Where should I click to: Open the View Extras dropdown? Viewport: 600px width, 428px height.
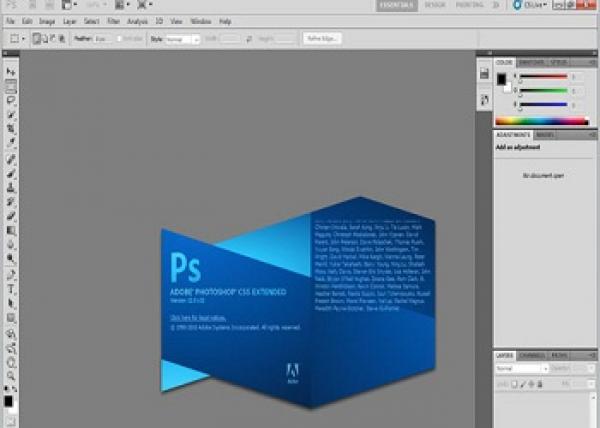[69, 5]
